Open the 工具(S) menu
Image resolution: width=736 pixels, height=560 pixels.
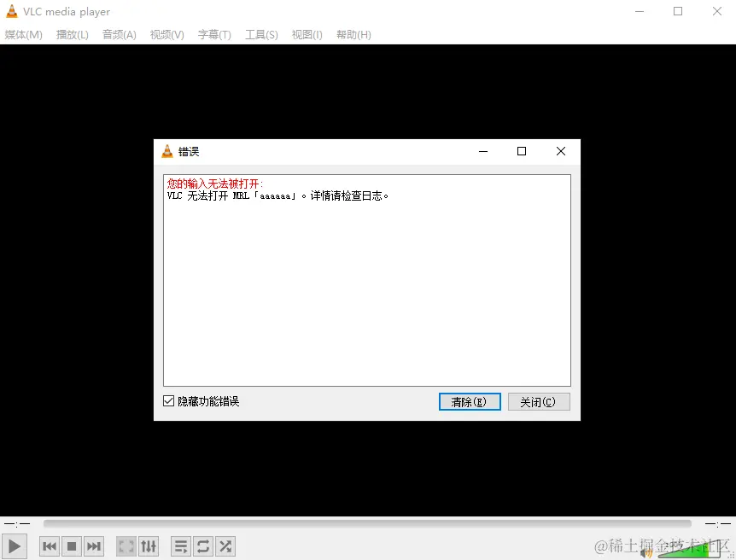[x=261, y=35]
